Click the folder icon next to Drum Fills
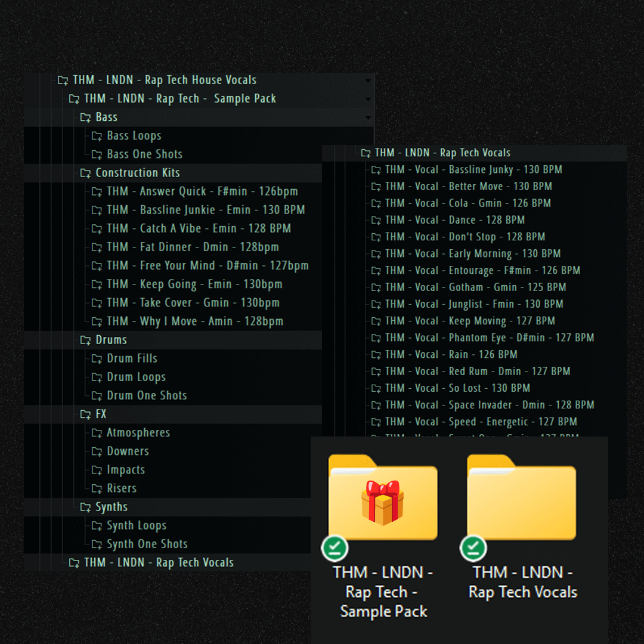The width and height of the screenshot is (644, 644). click(97, 358)
